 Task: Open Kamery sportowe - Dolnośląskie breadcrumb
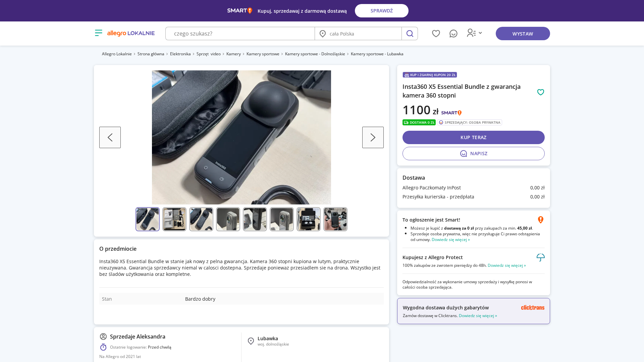pos(315,54)
